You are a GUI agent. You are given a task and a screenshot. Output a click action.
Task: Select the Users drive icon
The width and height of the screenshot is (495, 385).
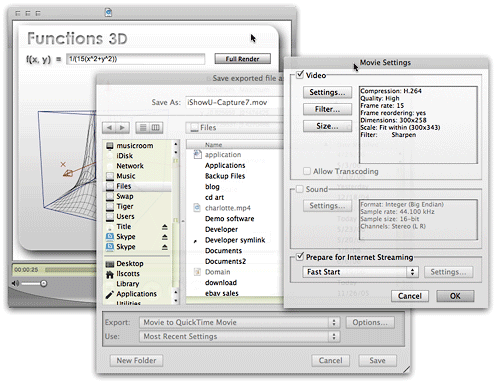[110, 217]
